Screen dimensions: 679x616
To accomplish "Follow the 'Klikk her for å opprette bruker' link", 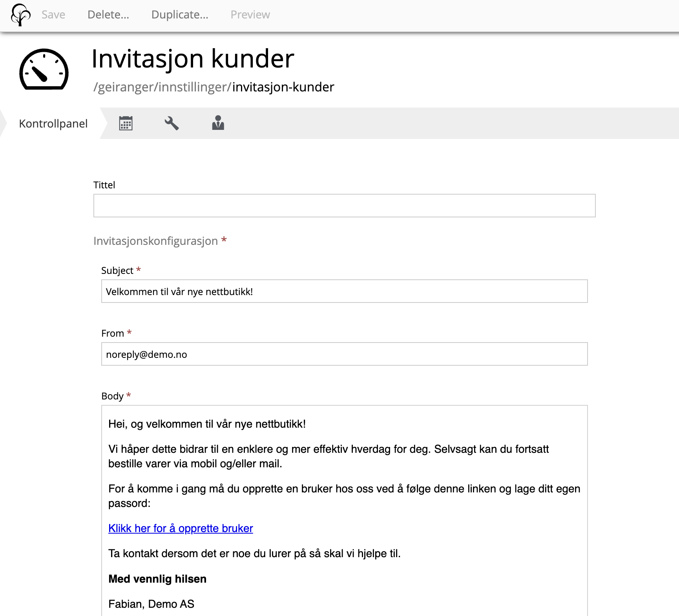I will pos(181,529).
